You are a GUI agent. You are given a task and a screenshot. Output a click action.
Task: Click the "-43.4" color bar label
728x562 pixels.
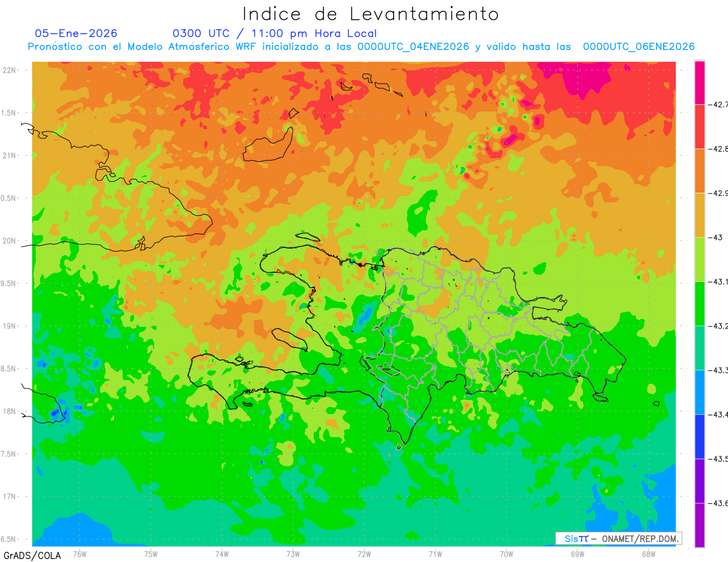(720, 415)
